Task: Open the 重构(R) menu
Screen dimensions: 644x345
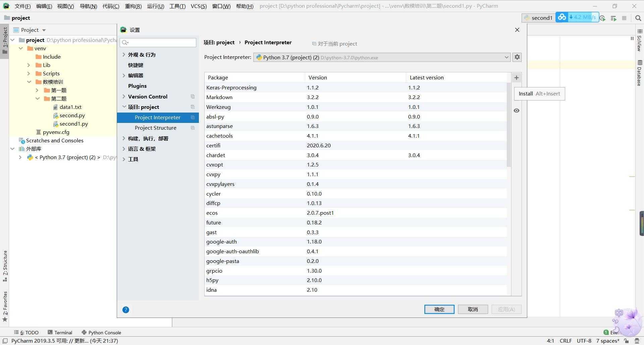Action: [x=133, y=6]
